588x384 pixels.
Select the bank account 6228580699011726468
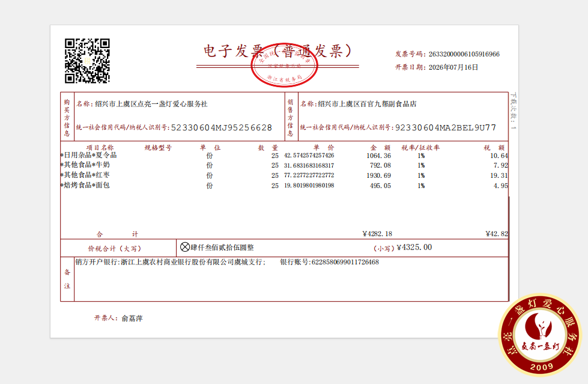click(345, 262)
